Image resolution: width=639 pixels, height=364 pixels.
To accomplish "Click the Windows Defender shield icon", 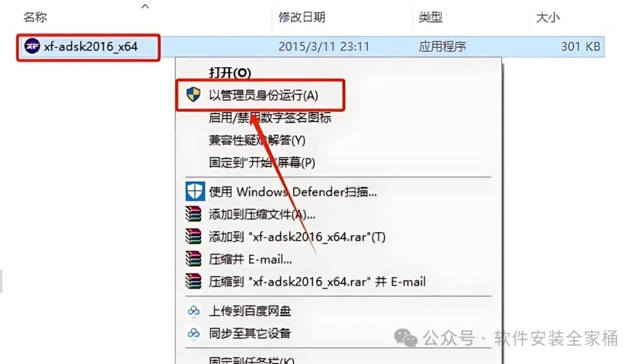I will [x=195, y=191].
